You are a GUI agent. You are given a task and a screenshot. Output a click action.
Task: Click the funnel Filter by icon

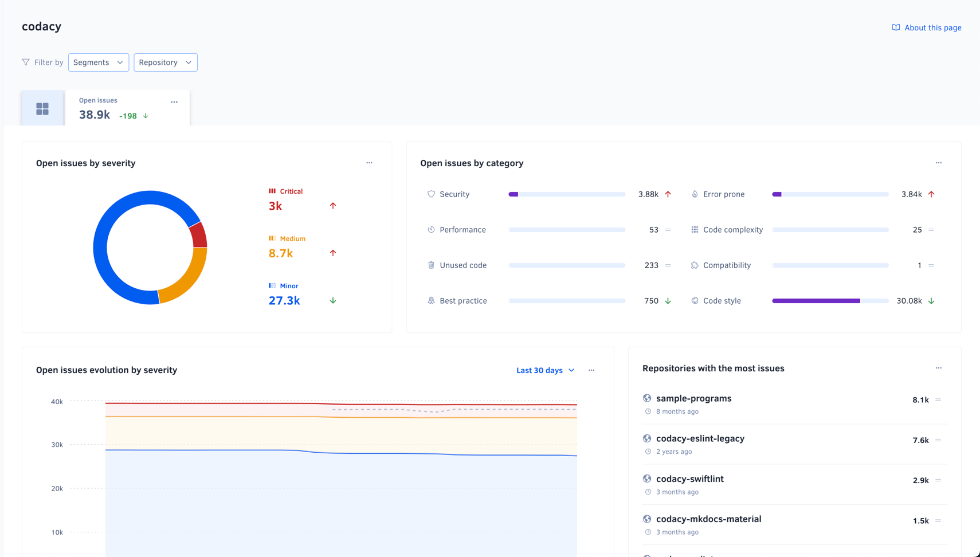click(26, 62)
